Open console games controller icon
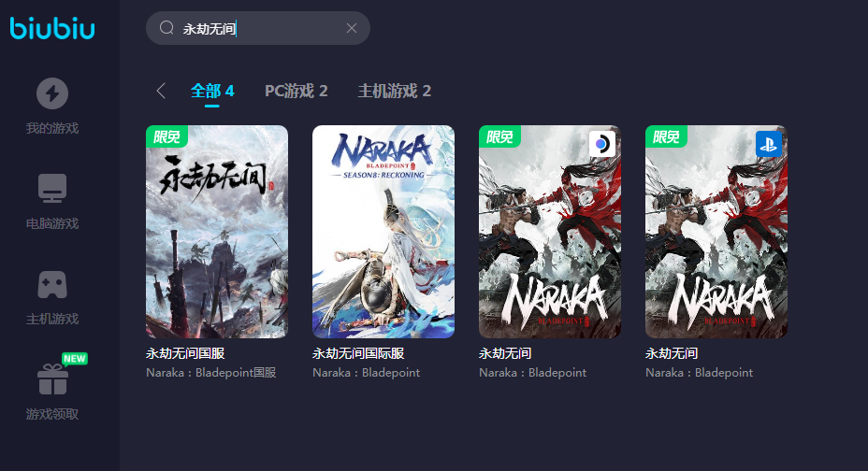 (x=52, y=285)
